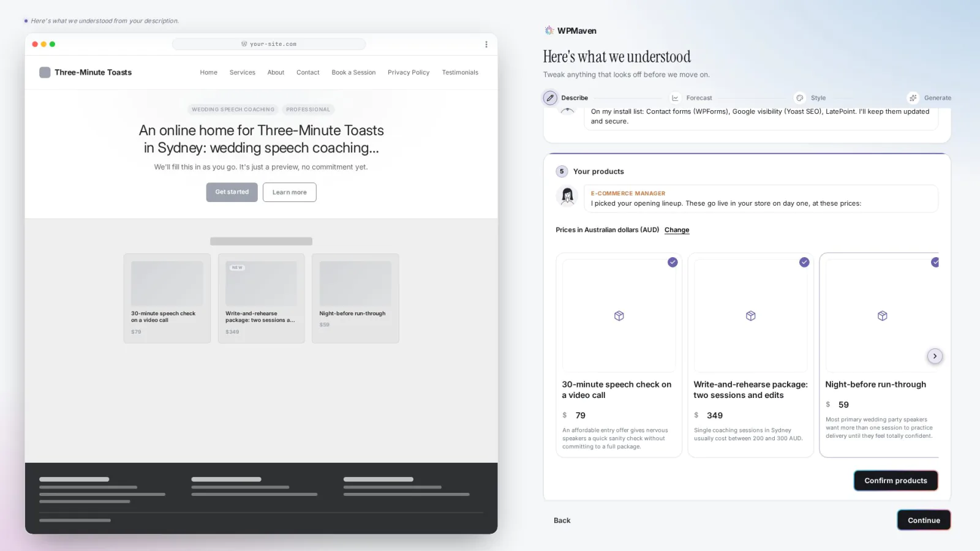The height and width of the screenshot is (551, 980).
Task: Click Get started in the preview
Action: click(232, 192)
